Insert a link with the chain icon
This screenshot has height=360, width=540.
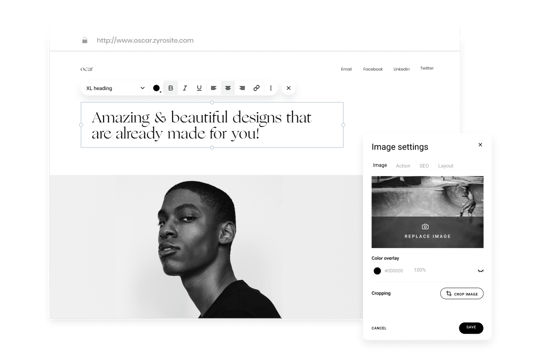coord(257,88)
